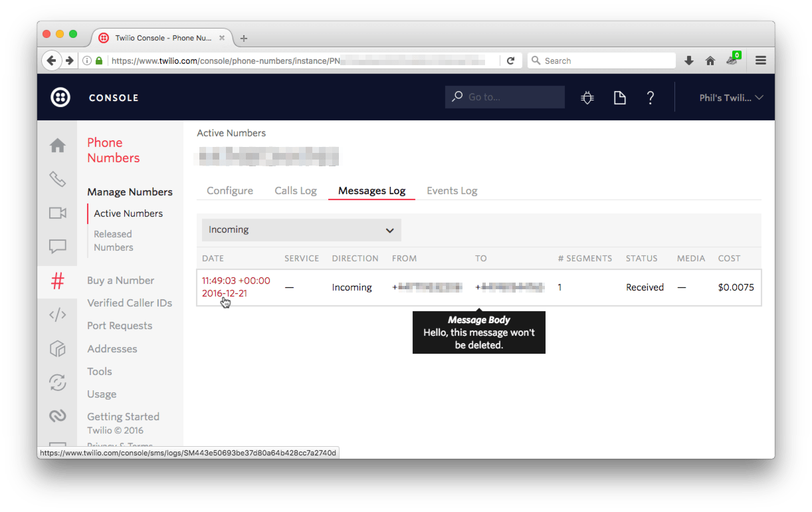
Task: Click the site info icon in address bar
Action: pyautogui.click(x=87, y=61)
